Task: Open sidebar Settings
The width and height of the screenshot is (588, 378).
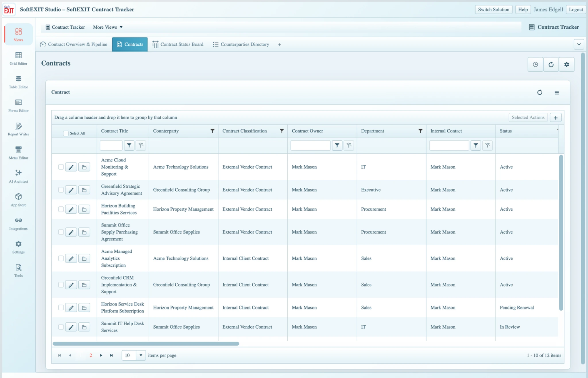Action: click(18, 247)
